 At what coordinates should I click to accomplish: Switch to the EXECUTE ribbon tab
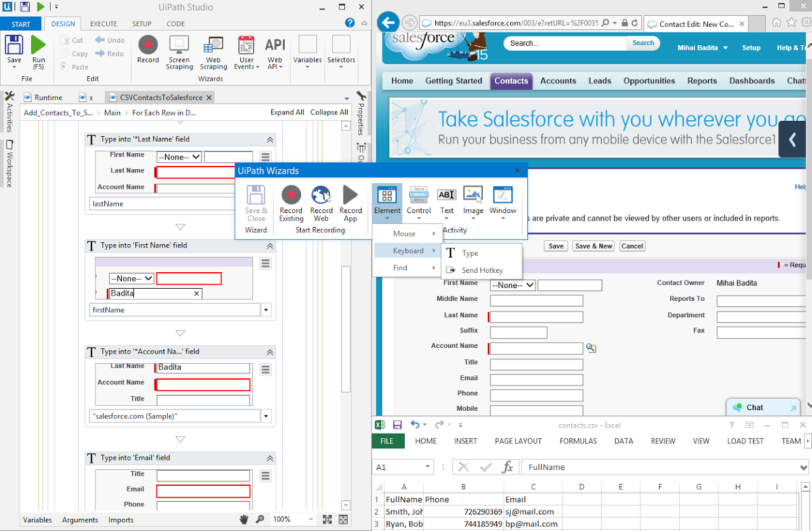pyautogui.click(x=103, y=24)
